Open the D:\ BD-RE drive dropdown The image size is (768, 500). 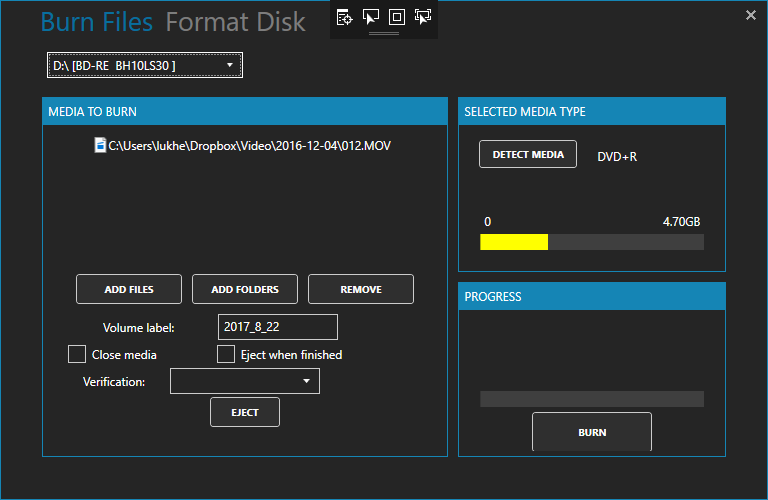(x=144, y=66)
